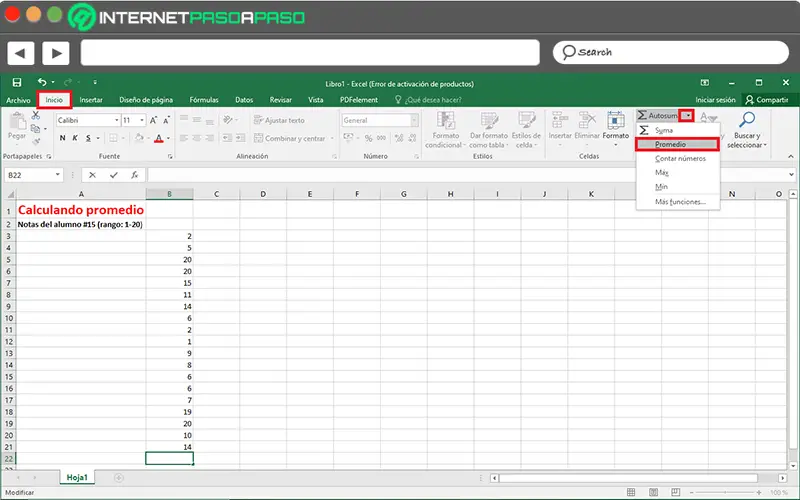Click the Save icon in quick access toolbar
The width and height of the screenshot is (800, 500).
pyautogui.click(x=17, y=82)
